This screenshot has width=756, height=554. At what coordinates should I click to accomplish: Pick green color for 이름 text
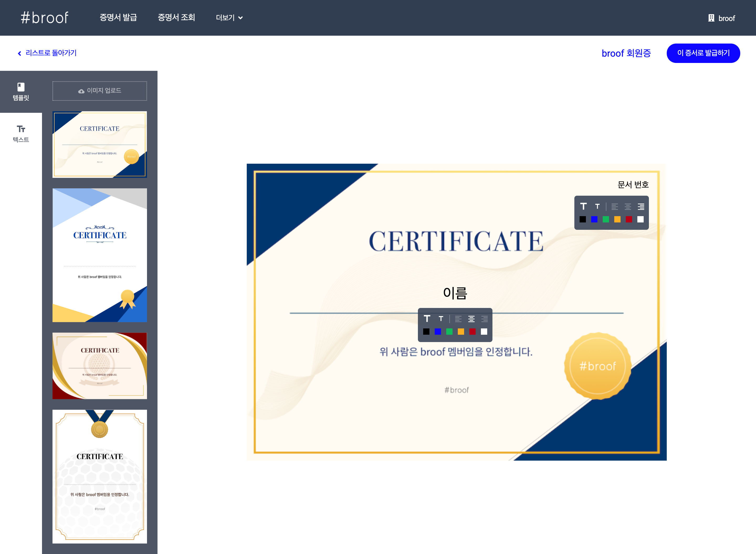coord(449,332)
